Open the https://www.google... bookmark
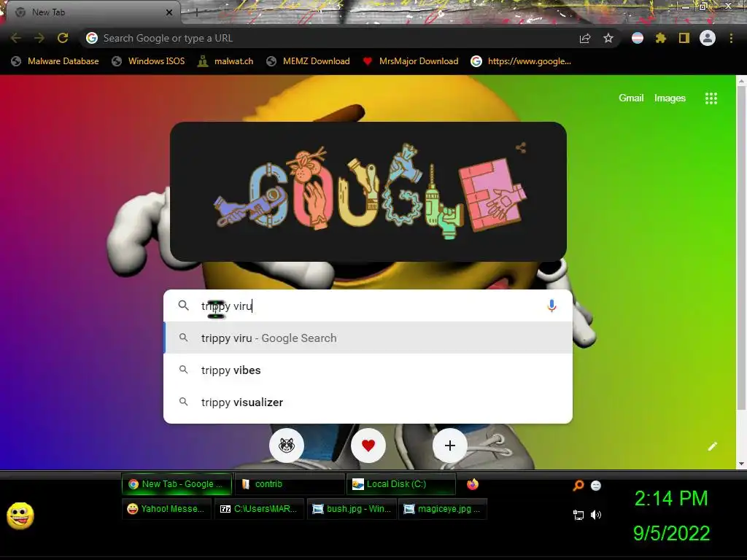This screenshot has height=560, width=747. click(x=521, y=61)
